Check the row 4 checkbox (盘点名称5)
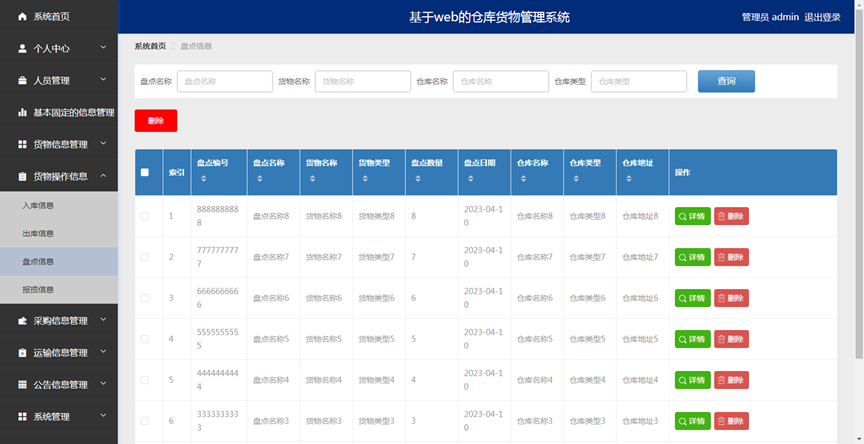This screenshot has height=444, width=864. tap(145, 339)
